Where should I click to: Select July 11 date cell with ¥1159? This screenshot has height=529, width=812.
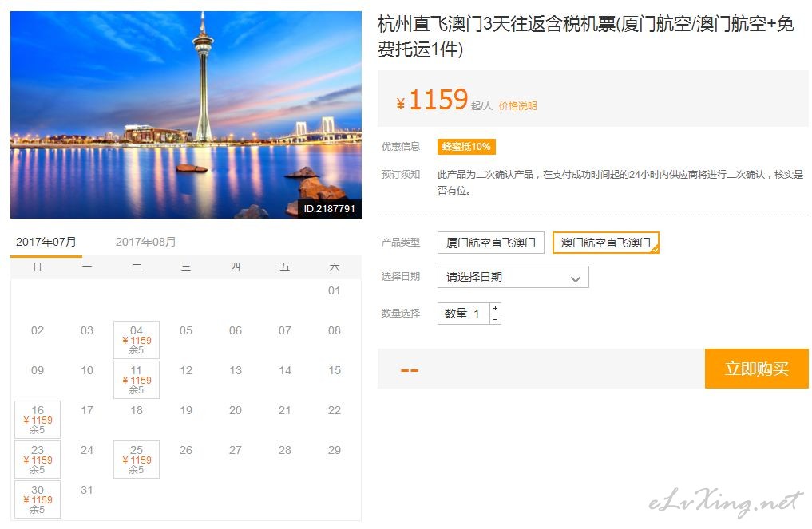click(137, 380)
